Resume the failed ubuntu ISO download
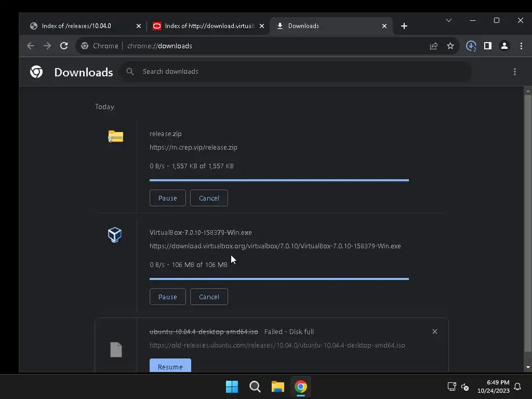The height and width of the screenshot is (399, 532). point(170,366)
